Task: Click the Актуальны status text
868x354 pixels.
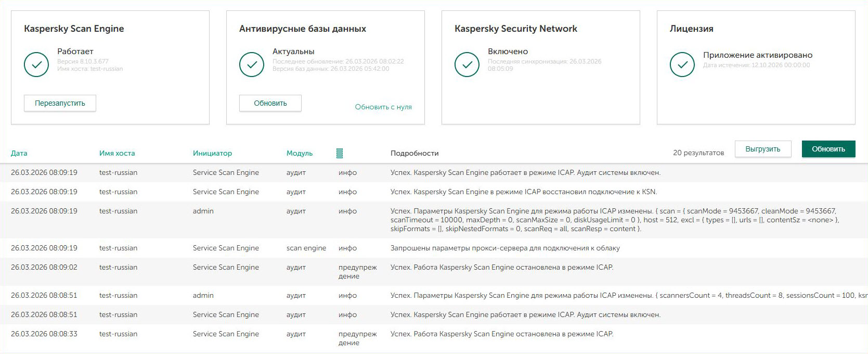Action: 293,51
